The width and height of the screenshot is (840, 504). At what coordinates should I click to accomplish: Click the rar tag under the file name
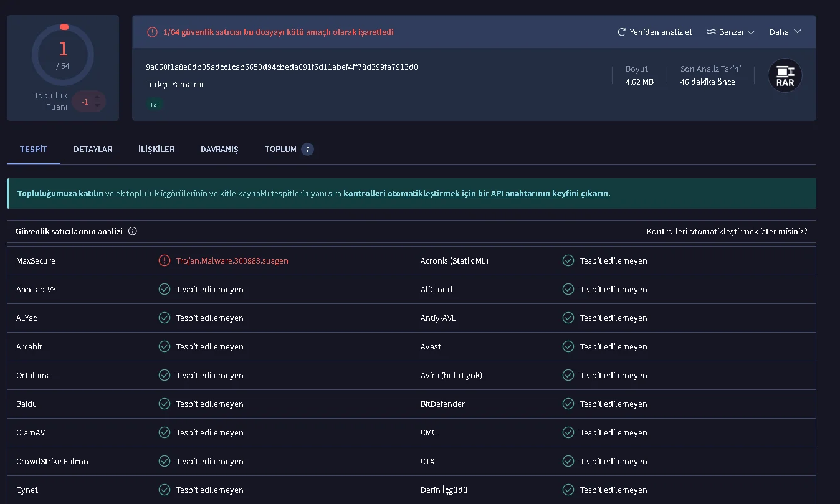click(x=155, y=104)
